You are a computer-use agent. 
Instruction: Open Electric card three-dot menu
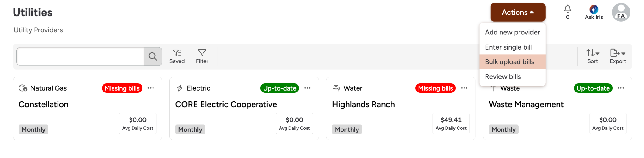pos(308,88)
